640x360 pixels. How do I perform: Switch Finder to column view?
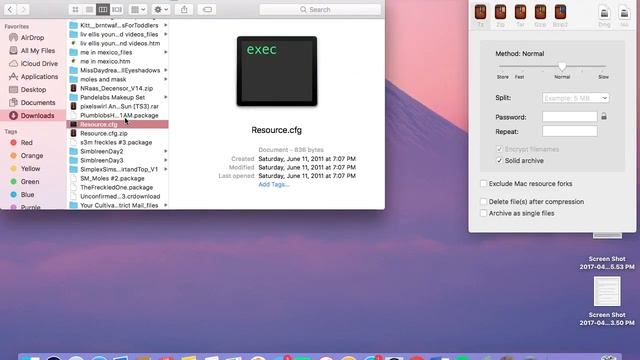click(103, 9)
